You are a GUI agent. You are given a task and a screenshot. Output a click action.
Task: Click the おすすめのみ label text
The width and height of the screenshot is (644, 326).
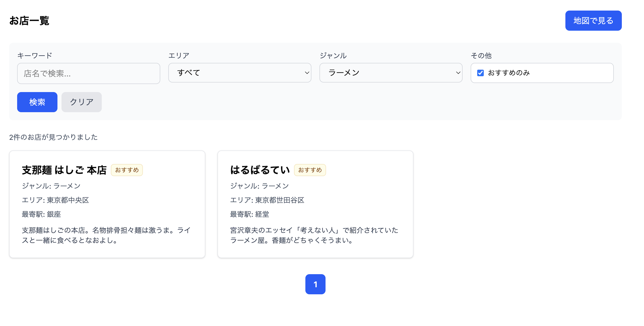coord(509,73)
